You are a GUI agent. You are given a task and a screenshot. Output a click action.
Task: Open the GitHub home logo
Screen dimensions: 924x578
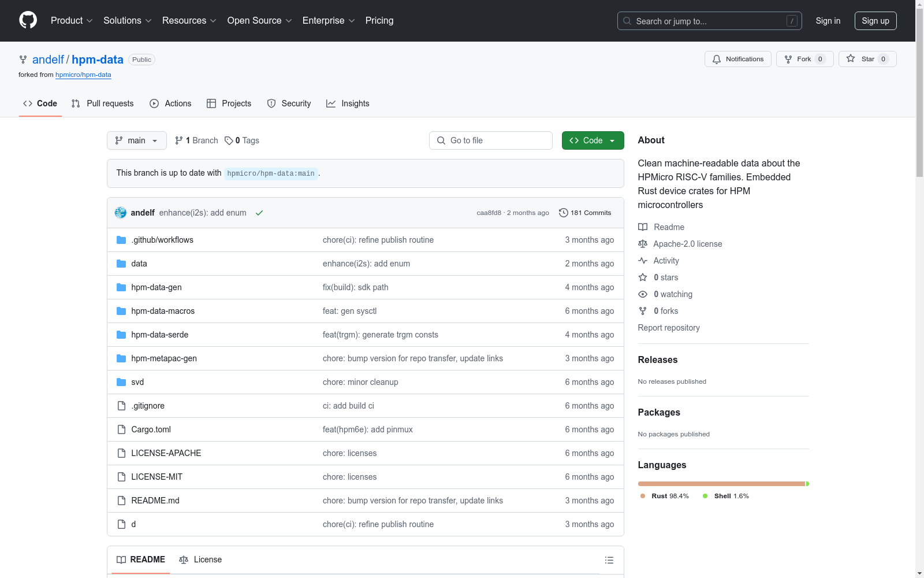click(x=28, y=20)
